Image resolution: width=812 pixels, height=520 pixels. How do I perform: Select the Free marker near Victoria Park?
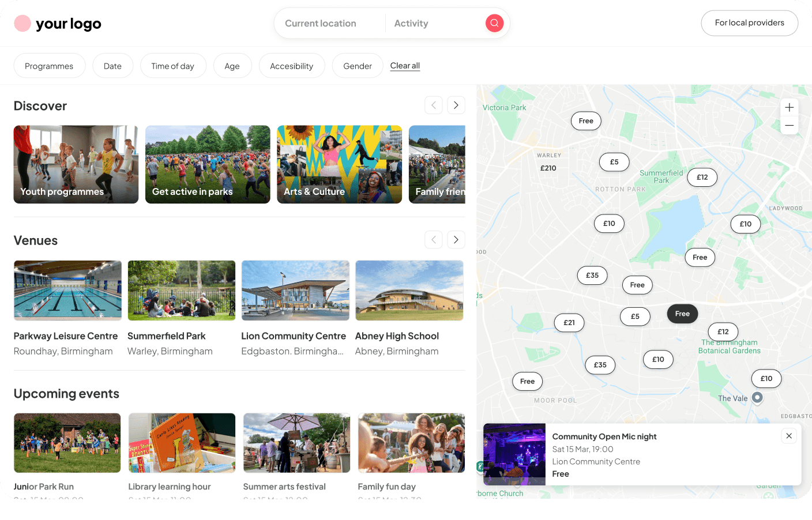[x=586, y=121]
